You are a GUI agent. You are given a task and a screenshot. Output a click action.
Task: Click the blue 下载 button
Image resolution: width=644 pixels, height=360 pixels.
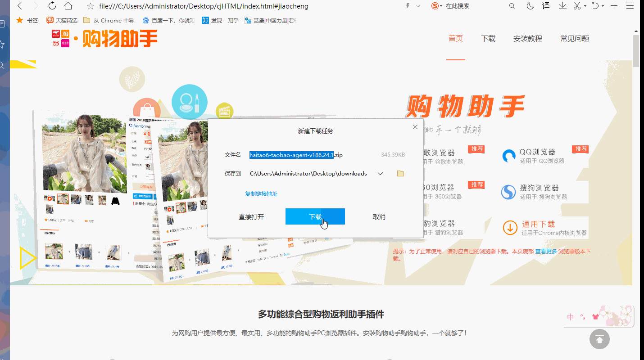point(315,216)
